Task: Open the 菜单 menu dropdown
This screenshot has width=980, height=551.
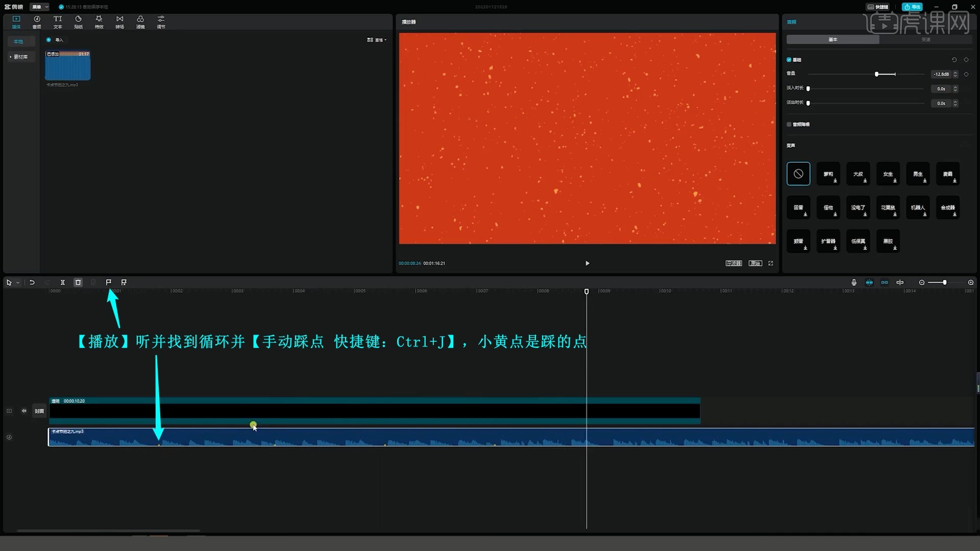Action: click(39, 7)
